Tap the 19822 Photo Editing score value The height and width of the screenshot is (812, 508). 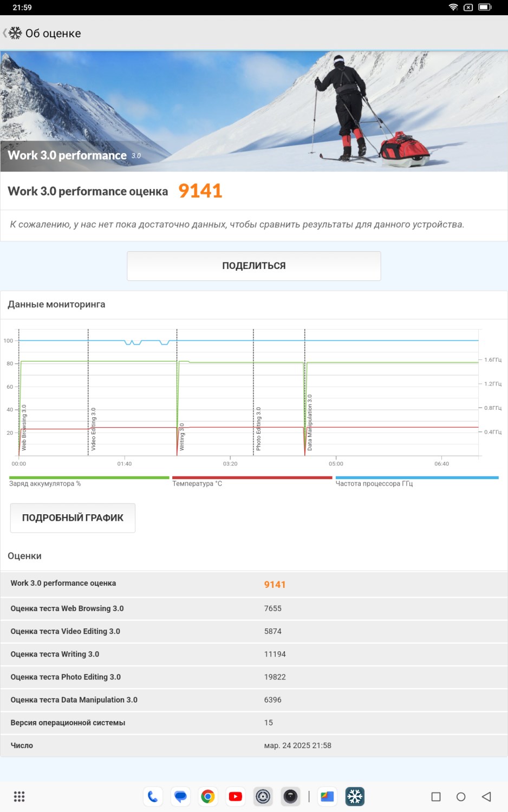point(275,677)
